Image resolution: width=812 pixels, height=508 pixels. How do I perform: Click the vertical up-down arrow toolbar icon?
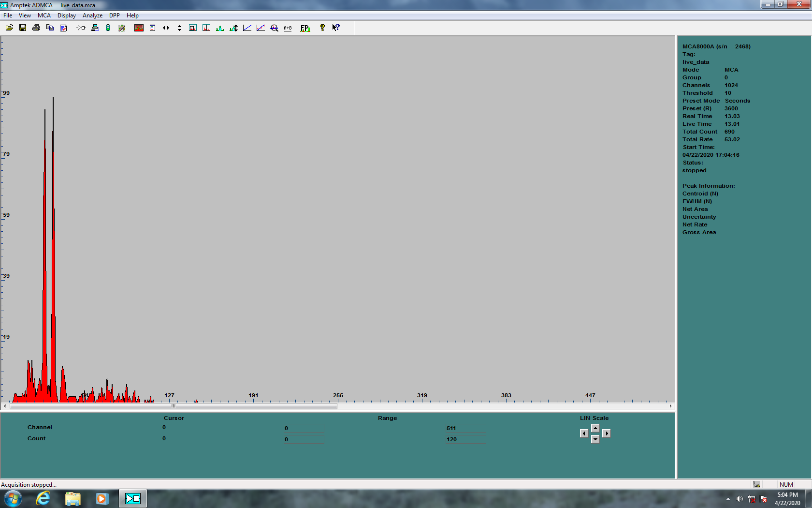click(x=179, y=28)
